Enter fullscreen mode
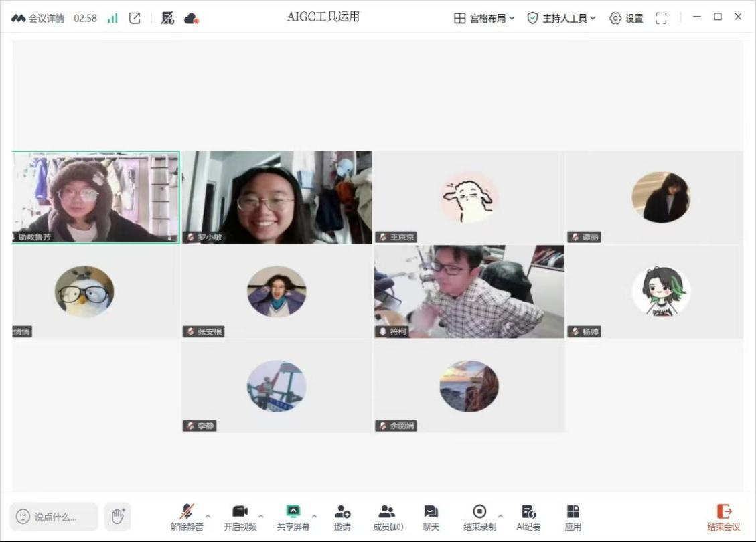The height and width of the screenshot is (542, 756). pyautogui.click(x=661, y=19)
